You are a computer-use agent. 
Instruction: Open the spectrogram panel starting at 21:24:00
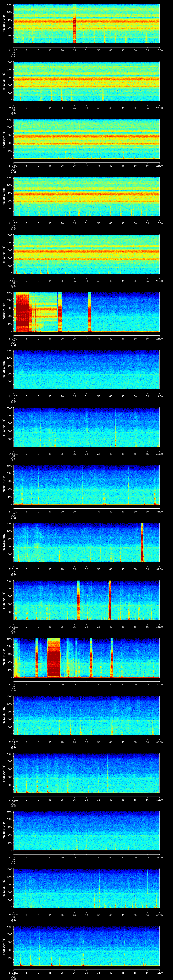coord(86,139)
